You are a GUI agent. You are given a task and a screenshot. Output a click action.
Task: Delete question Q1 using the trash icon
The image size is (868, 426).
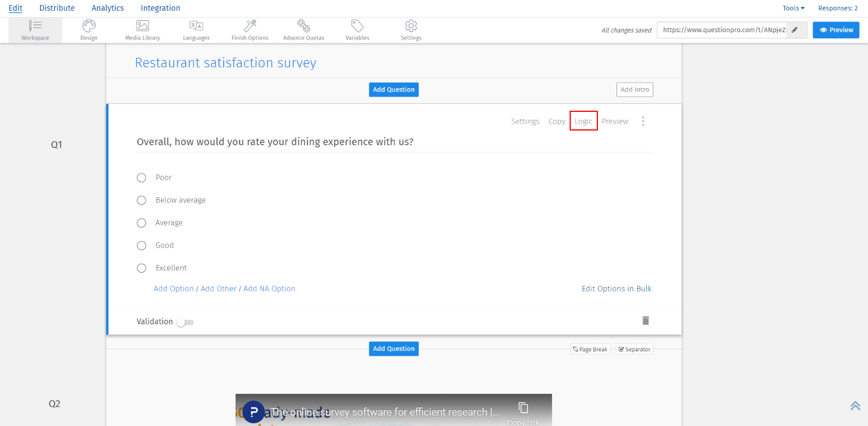tap(645, 320)
